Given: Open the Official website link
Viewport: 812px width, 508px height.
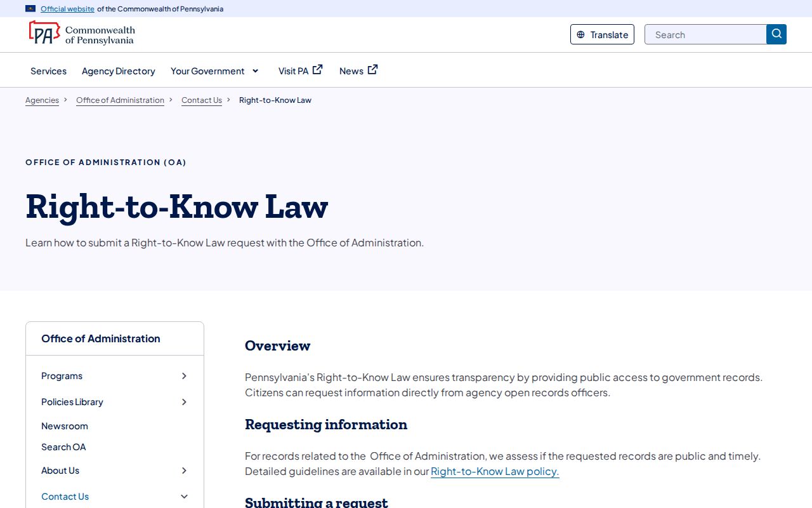Looking at the screenshot, I should pyautogui.click(x=67, y=9).
